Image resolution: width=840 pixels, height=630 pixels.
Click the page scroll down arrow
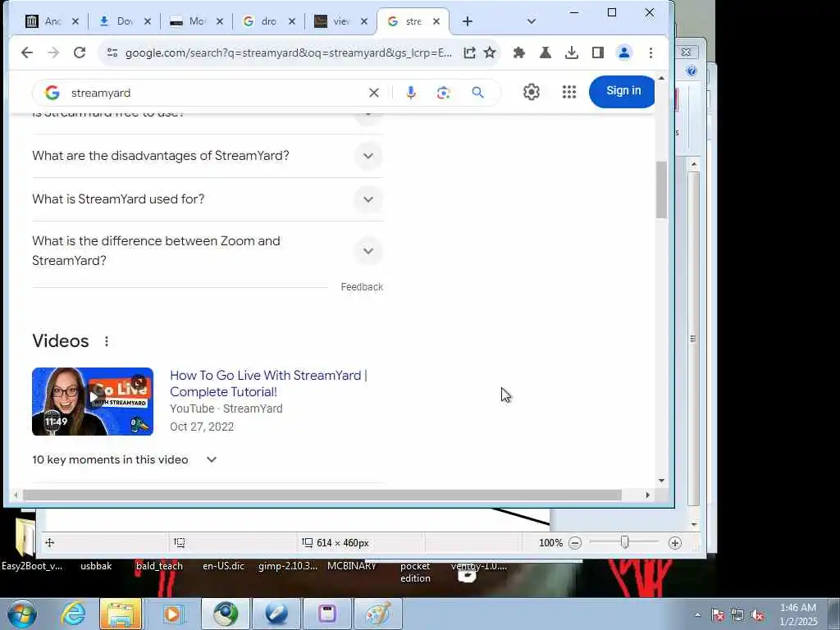point(661,481)
